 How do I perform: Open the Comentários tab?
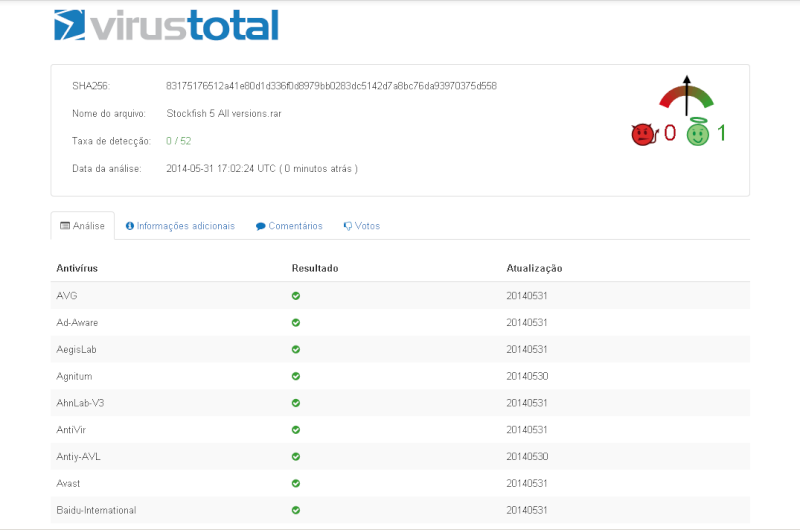click(289, 225)
